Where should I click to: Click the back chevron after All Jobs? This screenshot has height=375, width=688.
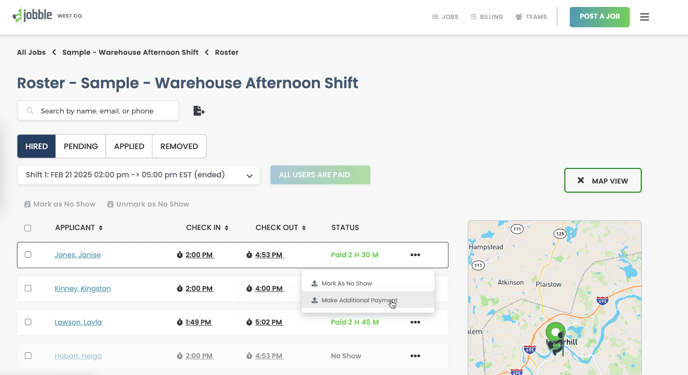point(54,52)
